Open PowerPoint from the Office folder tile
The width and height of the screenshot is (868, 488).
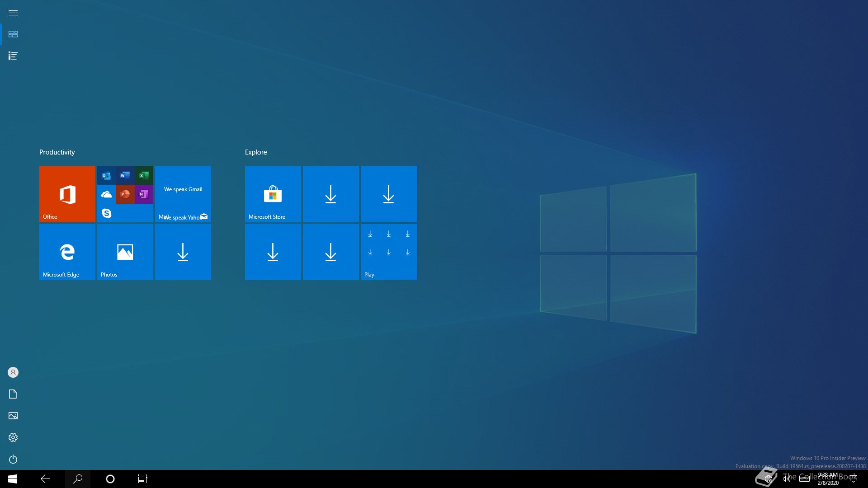125,194
